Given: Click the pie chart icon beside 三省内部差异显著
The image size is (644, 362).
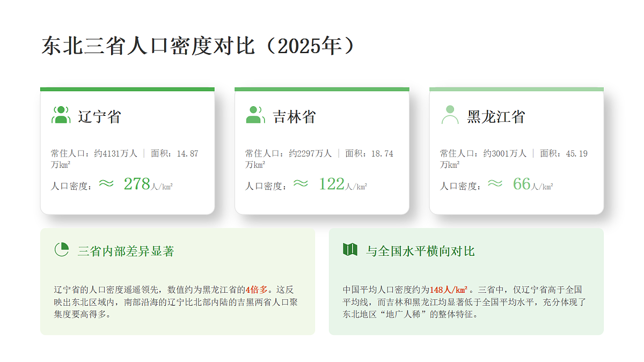Looking at the screenshot, I should point(62,249).
